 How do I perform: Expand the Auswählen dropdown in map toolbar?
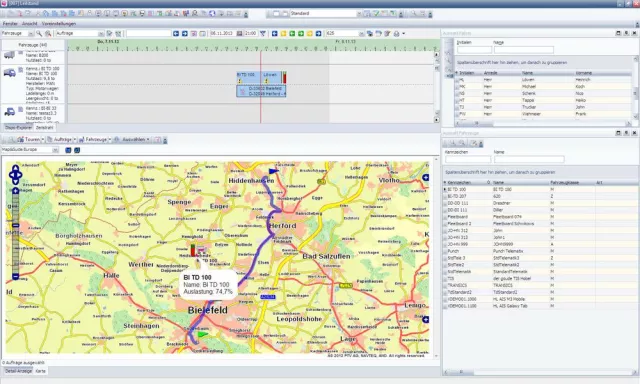[x=148, y=140]
